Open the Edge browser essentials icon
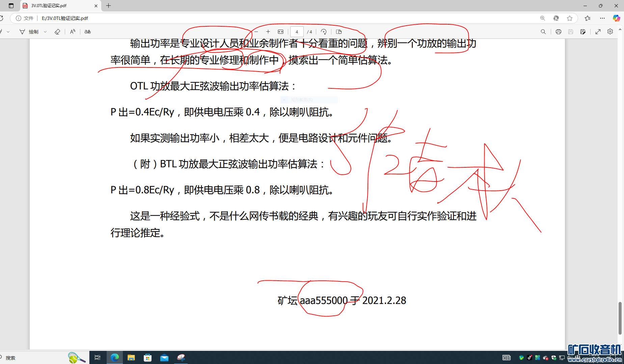This screenshot has height=364, width=624. click(x=556, y=18)
